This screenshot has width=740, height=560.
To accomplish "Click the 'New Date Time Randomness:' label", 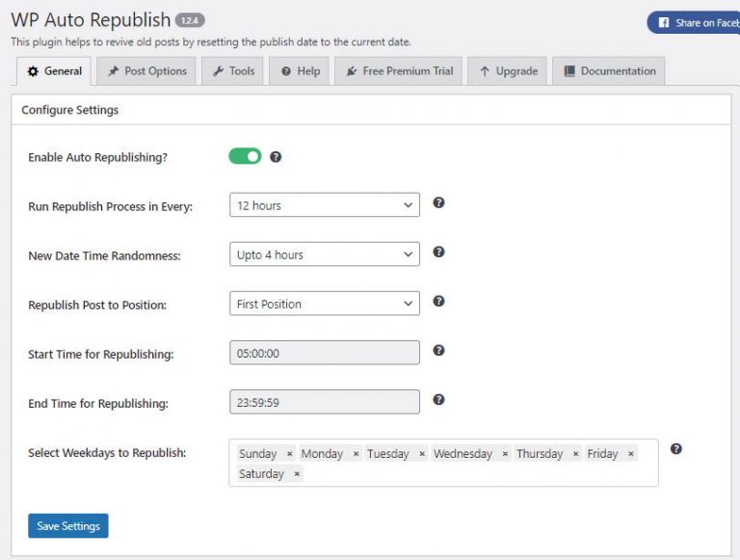I will [x=104, y=256].
